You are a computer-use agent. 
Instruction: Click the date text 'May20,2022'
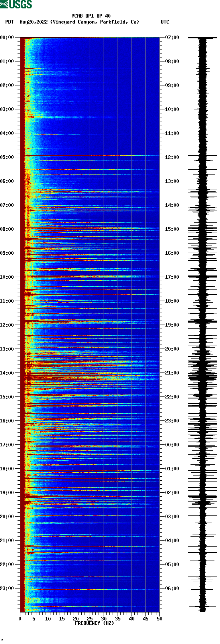[33, 22]
